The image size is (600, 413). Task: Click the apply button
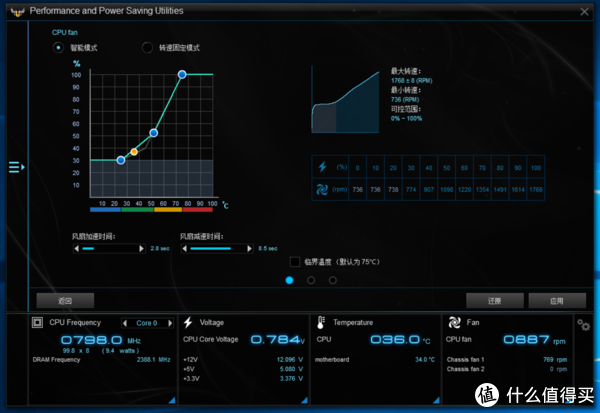[x=557, y=300]
